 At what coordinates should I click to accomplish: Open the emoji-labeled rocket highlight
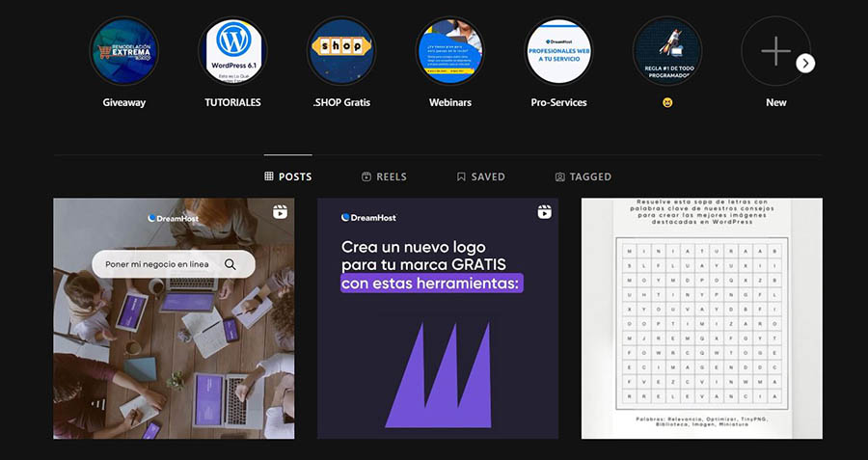pos(667,51)
